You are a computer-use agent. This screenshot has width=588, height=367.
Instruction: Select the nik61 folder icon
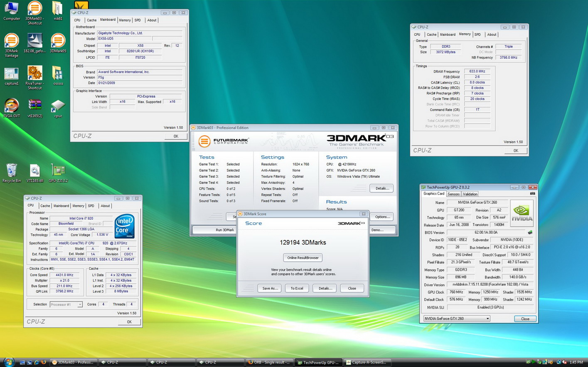[58, 11]
